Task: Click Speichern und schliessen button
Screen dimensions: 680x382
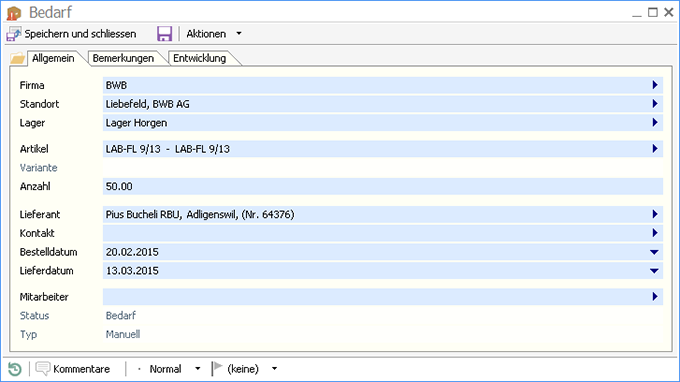Action: click(x=71, y=34)
